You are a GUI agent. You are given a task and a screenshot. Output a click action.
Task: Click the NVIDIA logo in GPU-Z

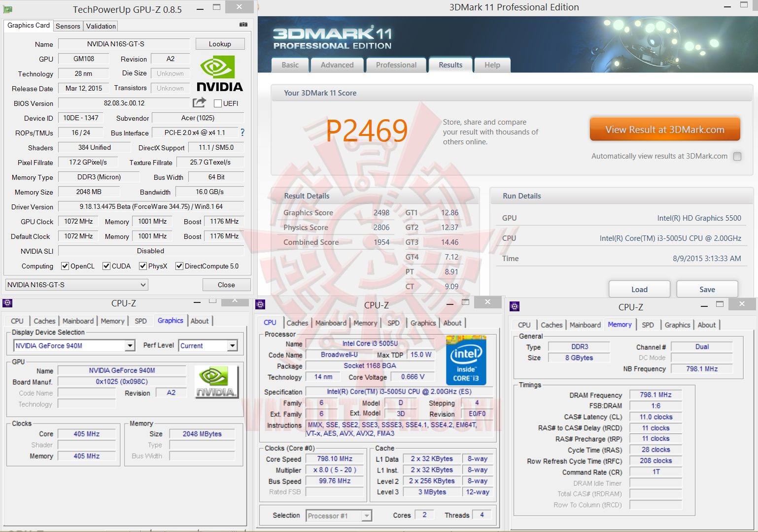pos(220,73)
